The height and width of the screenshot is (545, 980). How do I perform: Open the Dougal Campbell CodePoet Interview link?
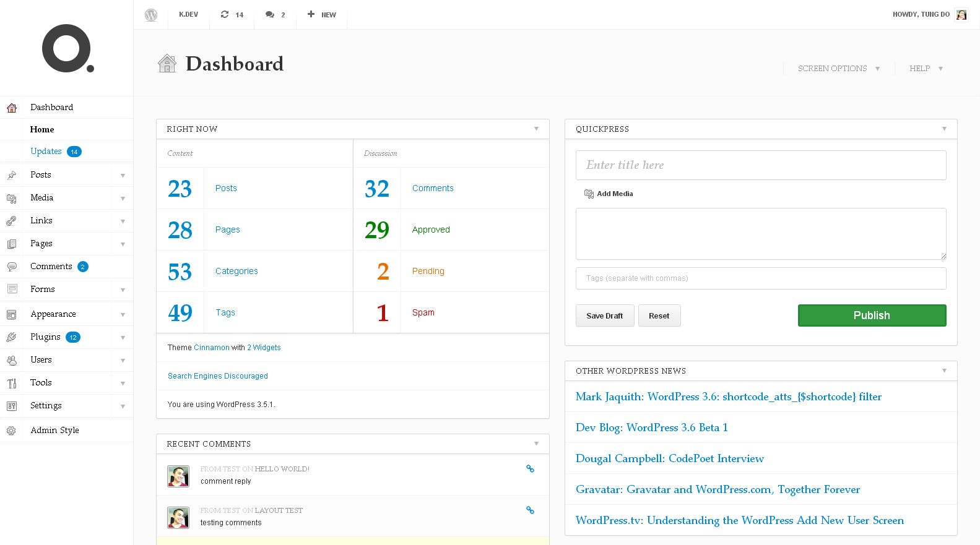click(x=670, y=458)
